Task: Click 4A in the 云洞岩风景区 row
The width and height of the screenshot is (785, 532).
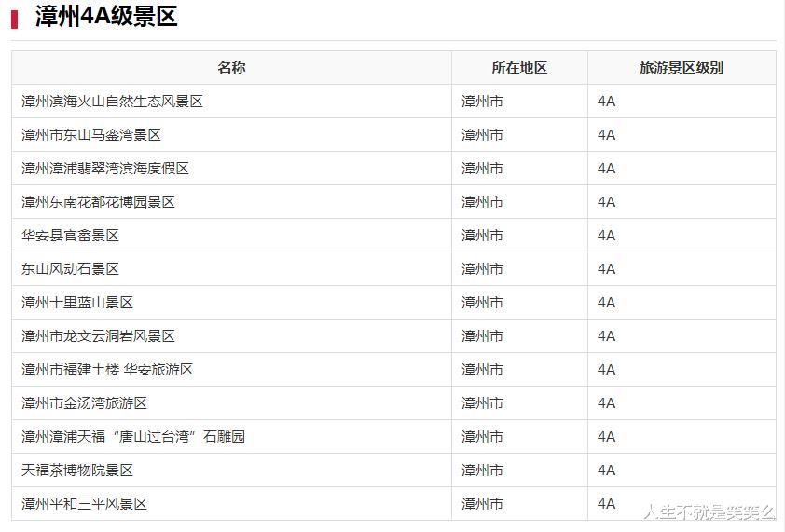Action: 606,335
